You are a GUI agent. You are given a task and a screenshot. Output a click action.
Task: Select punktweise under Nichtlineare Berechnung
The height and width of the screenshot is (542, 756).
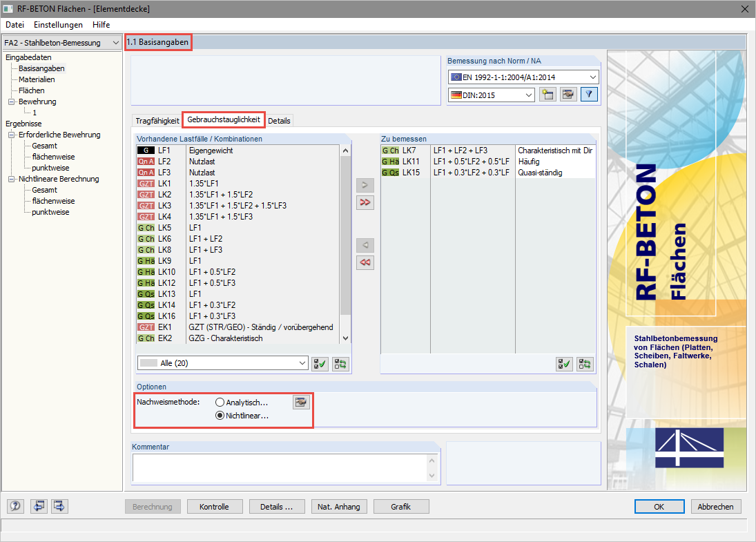tap(50, 212)
